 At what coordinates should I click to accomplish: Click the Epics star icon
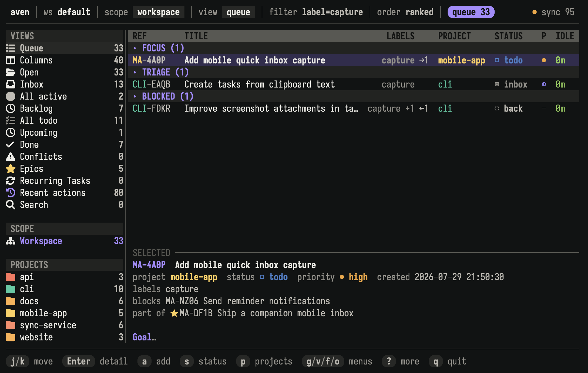pyautogui.click(x=11, y=169)
